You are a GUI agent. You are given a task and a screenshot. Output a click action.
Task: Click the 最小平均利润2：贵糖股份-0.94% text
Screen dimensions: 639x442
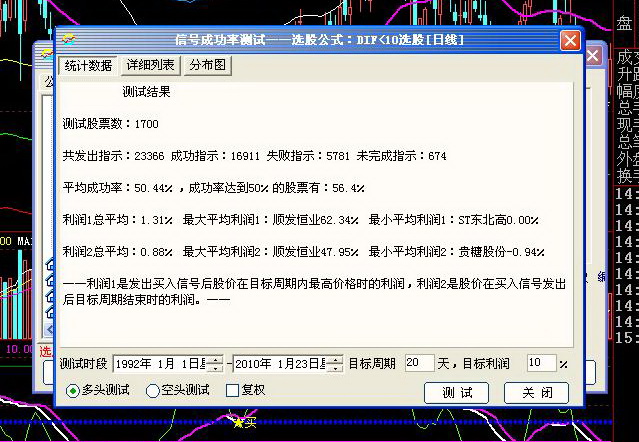coord(456,252)
